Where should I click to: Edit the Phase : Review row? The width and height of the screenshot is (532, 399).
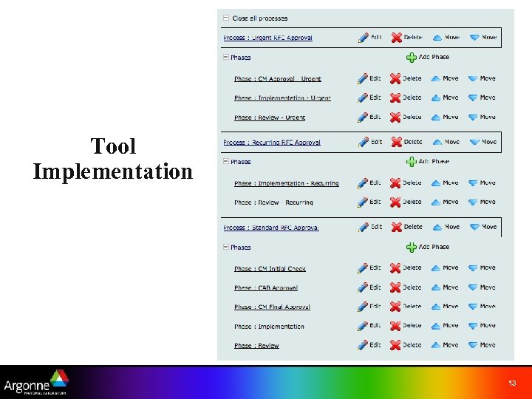click(x=369, y=345)
